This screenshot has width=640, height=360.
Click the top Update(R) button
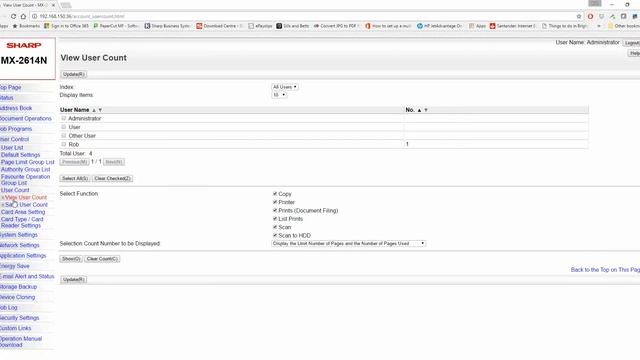pos(73,74)
